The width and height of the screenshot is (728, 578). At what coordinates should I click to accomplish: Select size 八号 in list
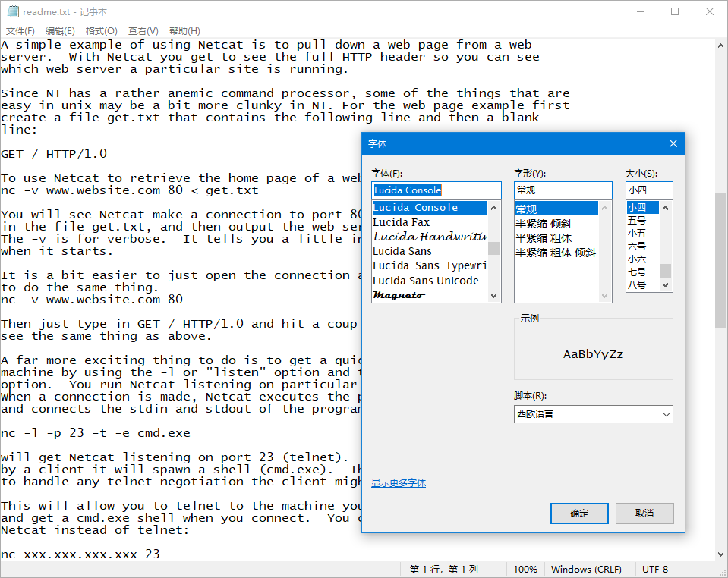642,284
